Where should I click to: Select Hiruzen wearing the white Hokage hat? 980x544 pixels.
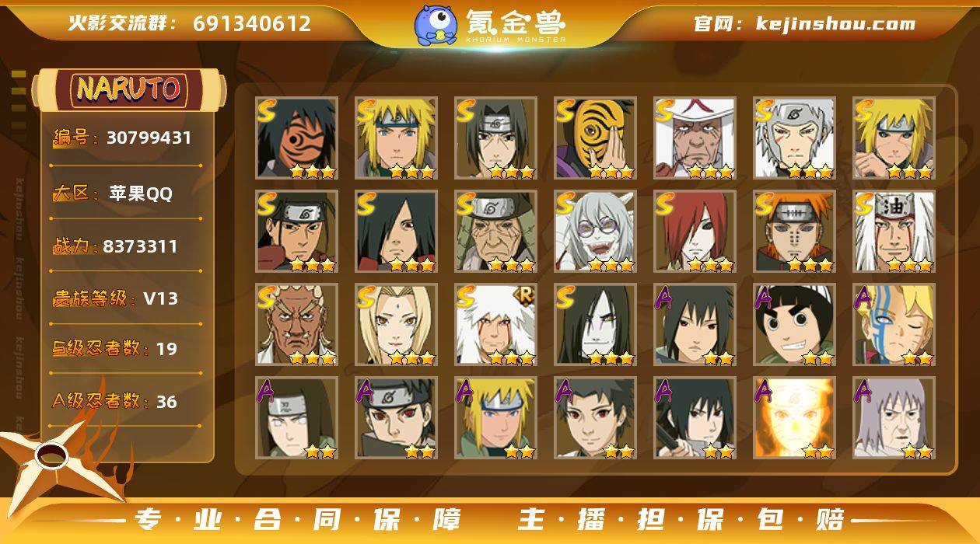695,138
